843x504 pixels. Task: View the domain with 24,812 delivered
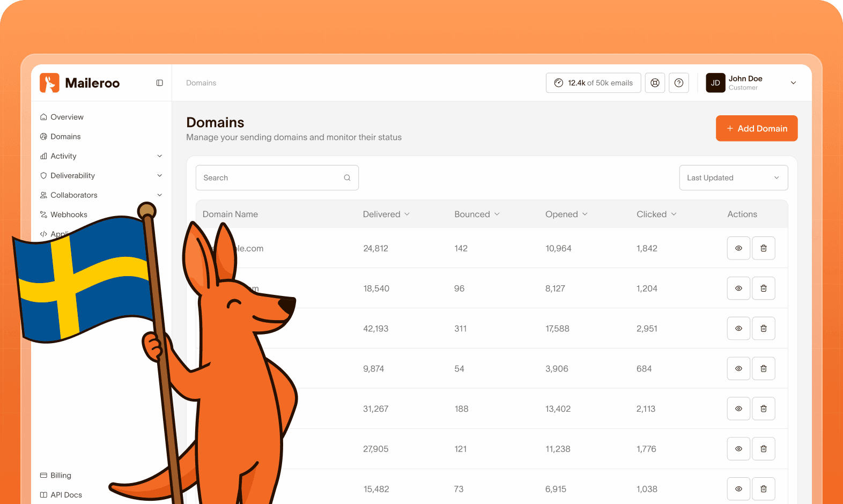738,248
